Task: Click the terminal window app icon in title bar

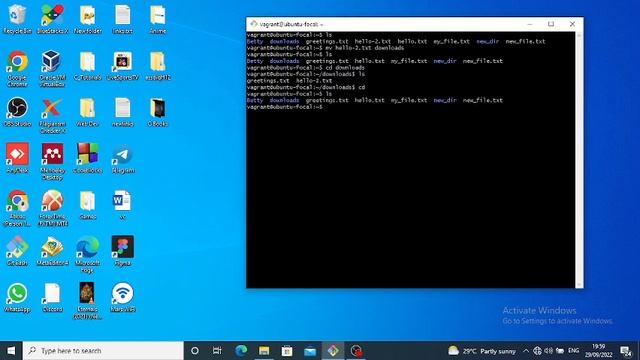Action: coord(253,24)
